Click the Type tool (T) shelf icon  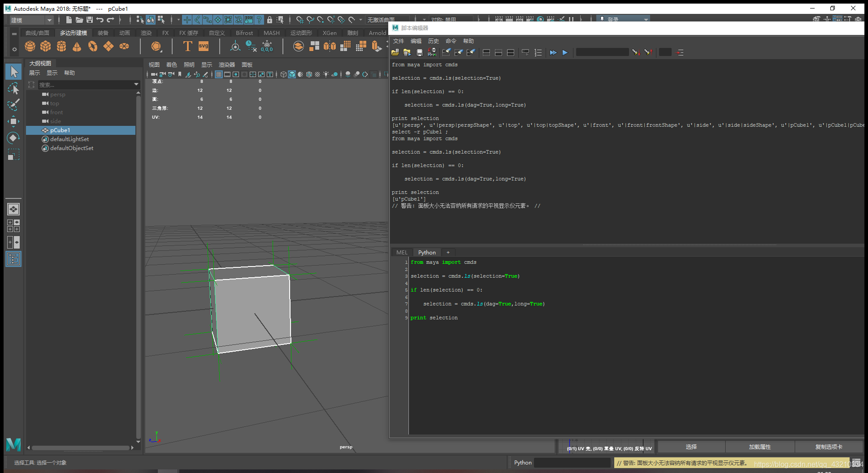click(x=187, y=46)
